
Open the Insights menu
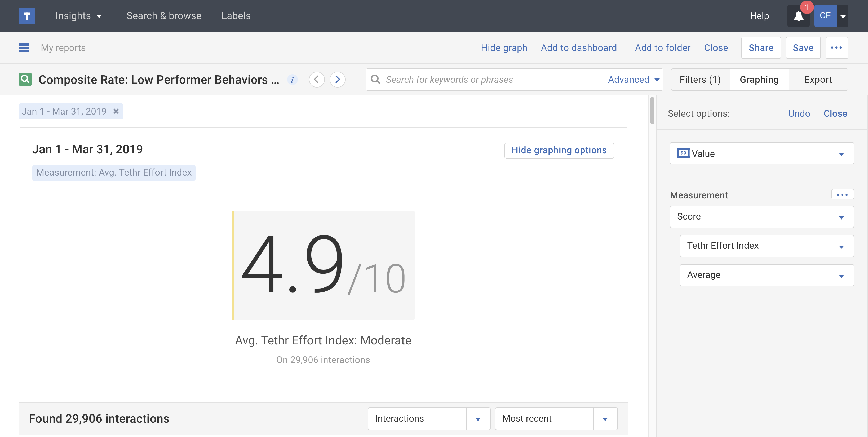78,16
